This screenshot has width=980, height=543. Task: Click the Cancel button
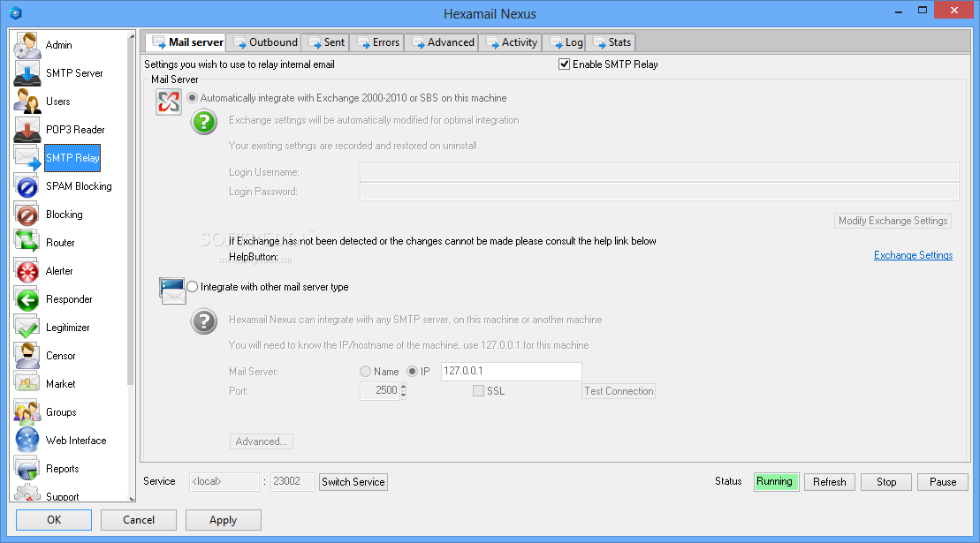(x=139, y=520)
